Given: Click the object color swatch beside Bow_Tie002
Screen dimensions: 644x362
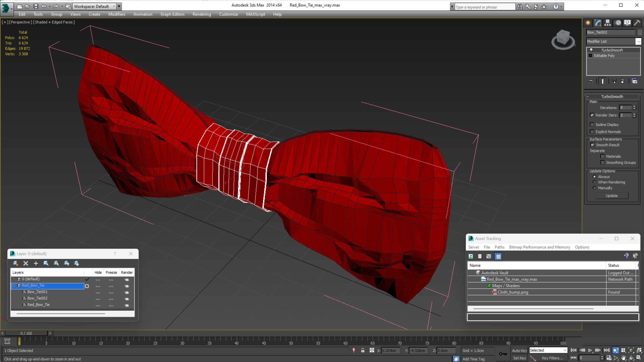Looking at the screenshot, I should [x=639, y=32].
